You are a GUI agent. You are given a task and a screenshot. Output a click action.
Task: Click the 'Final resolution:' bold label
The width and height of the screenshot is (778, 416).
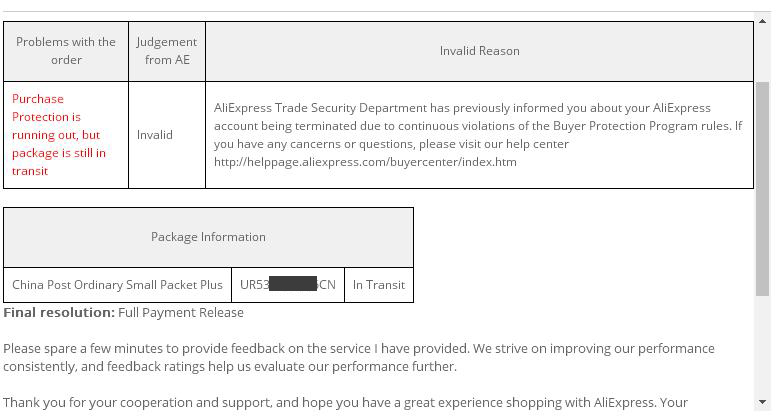click(x=59, y=312)
